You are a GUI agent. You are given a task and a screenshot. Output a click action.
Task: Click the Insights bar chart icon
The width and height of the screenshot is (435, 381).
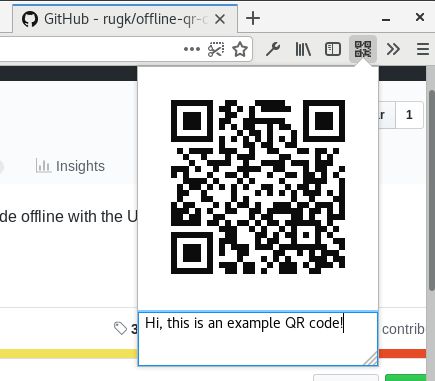click(x=43, y=166)
